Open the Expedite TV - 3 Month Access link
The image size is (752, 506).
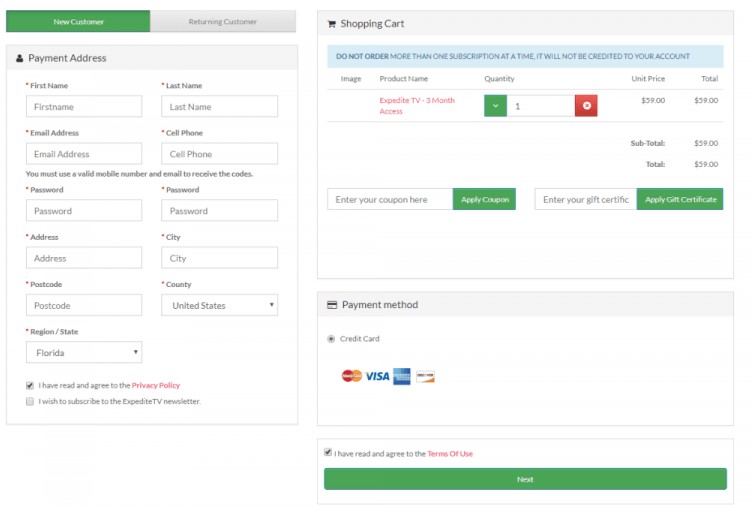416,106
